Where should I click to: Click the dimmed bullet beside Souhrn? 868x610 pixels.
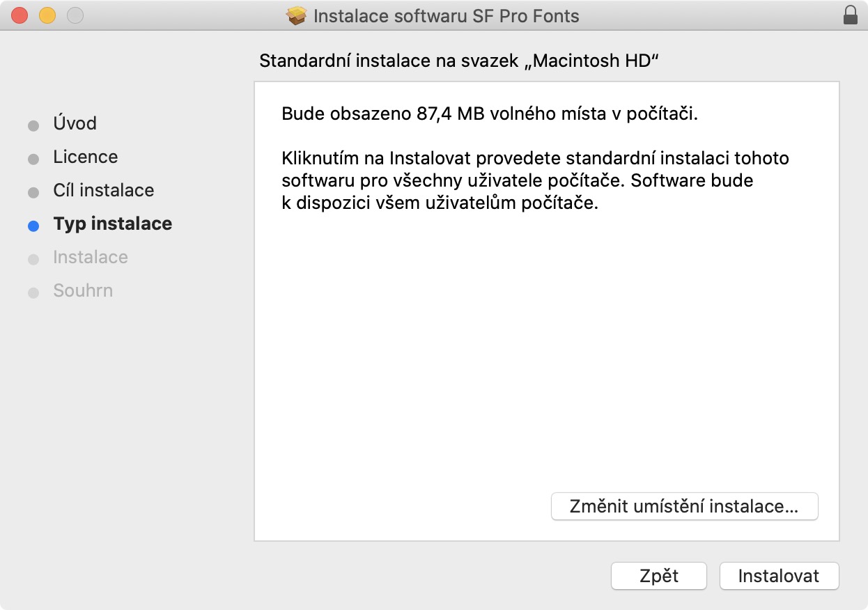[x=33, y=292]
